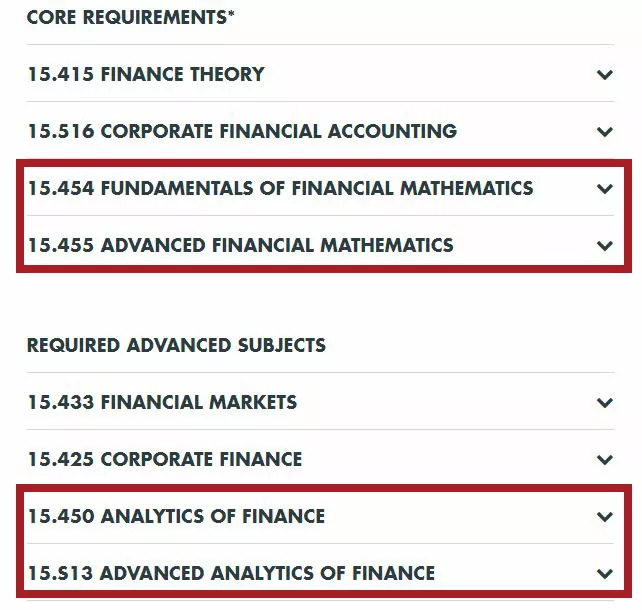Open the 15.415 Finance Theory title
The image size is (642, 610).
146,74
